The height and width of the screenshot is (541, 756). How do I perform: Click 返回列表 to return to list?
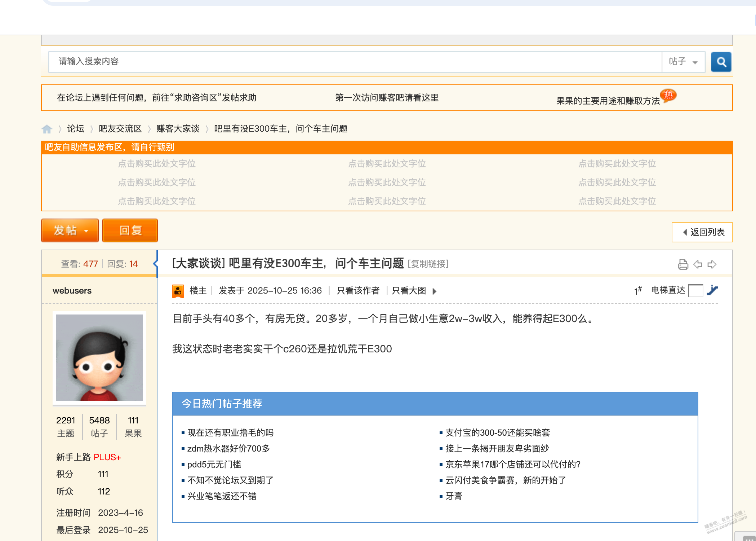pyautogui.click(x=702, y=232)
